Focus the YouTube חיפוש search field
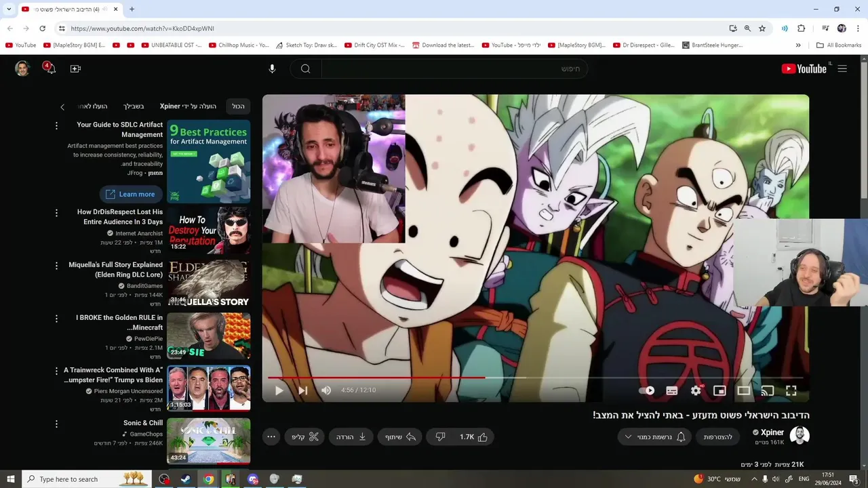The width and height of the screenshot is (868, 488). [x=454, y=68]
